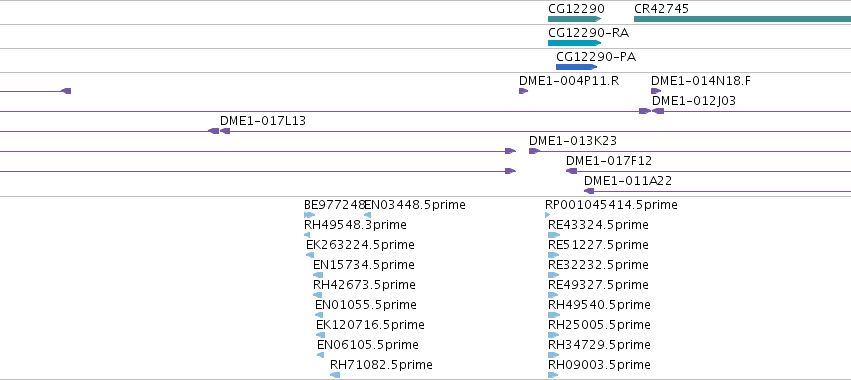Click the DME1-014N18.F arrow glyph
Screen dimensions: 851x380
coord(656,91)
